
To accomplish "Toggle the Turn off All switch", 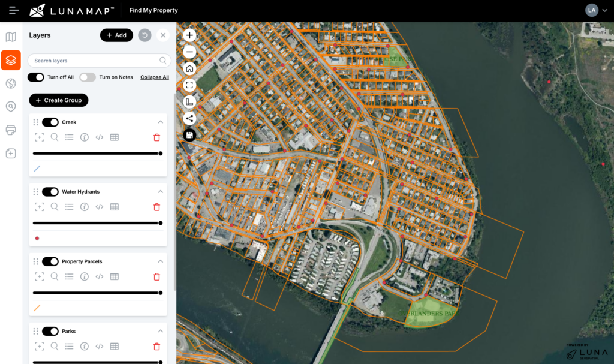I will (35, 77).
